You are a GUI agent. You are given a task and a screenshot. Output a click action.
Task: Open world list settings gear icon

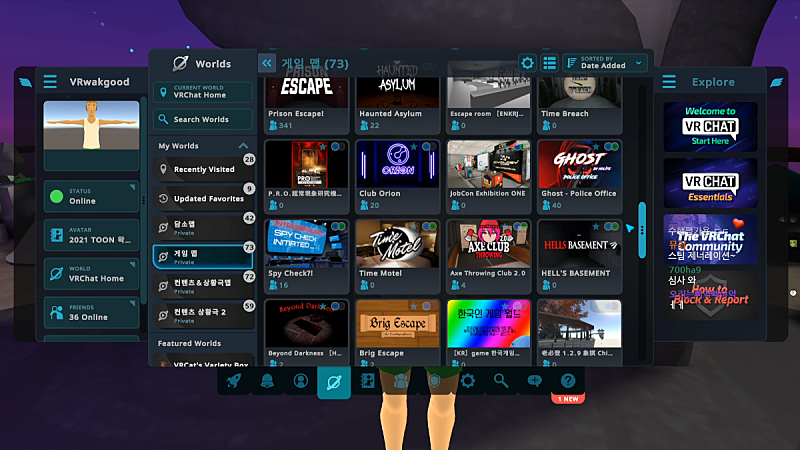tap(527, 63)
